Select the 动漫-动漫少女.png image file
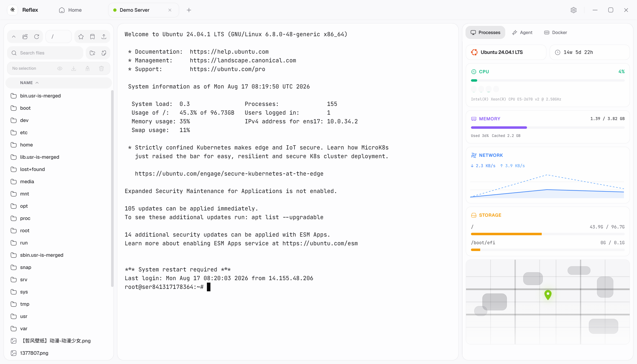Screen dimensions: 637x364 (x=59, y=341)
